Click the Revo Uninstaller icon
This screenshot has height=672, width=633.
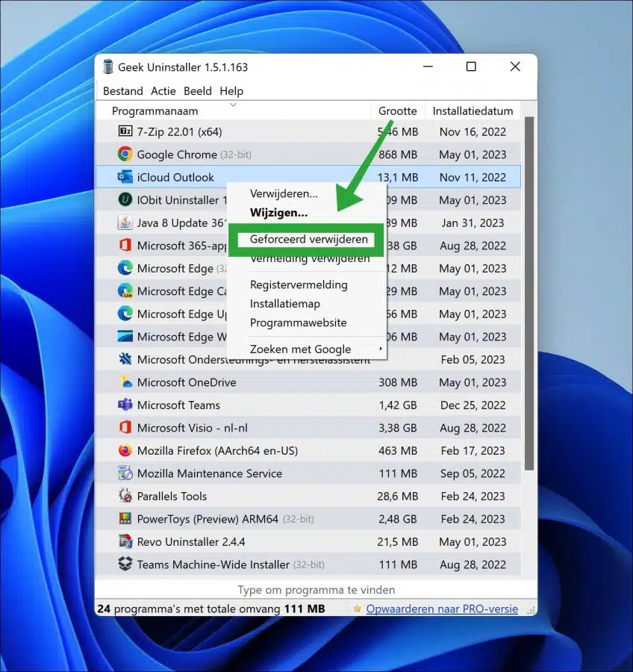(x=125, y=541)
